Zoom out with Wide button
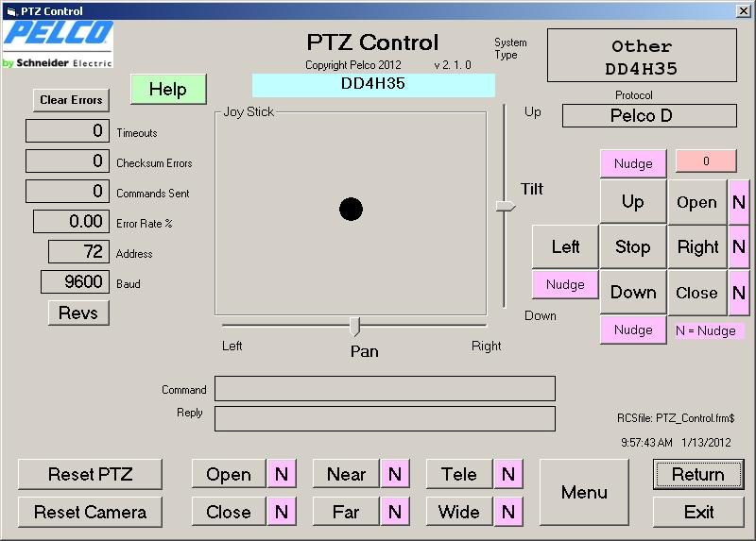The width and height of the screenshot is (756, 541). tap(459, 512)
